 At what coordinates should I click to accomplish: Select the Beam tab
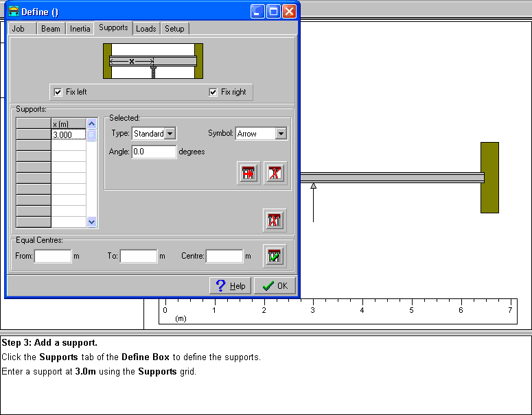click(x=50, y=29)
